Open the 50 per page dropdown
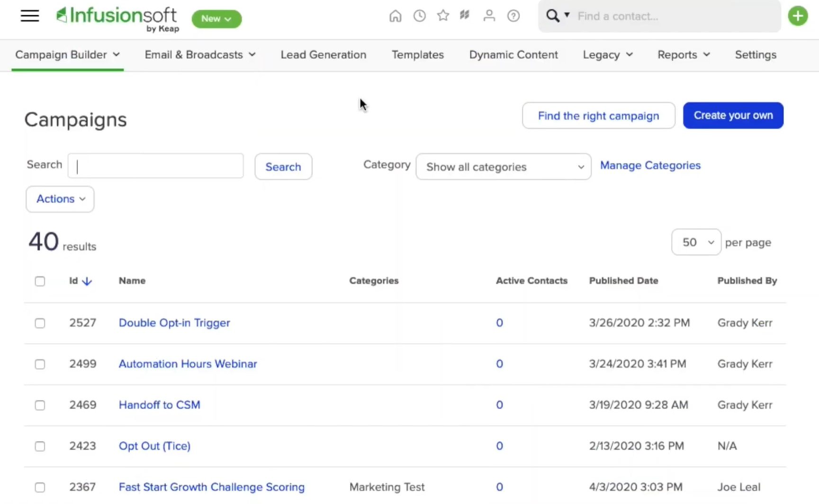The width and height of the screenshot is (819, 504). pyautogui.click(x=695, y=242)
